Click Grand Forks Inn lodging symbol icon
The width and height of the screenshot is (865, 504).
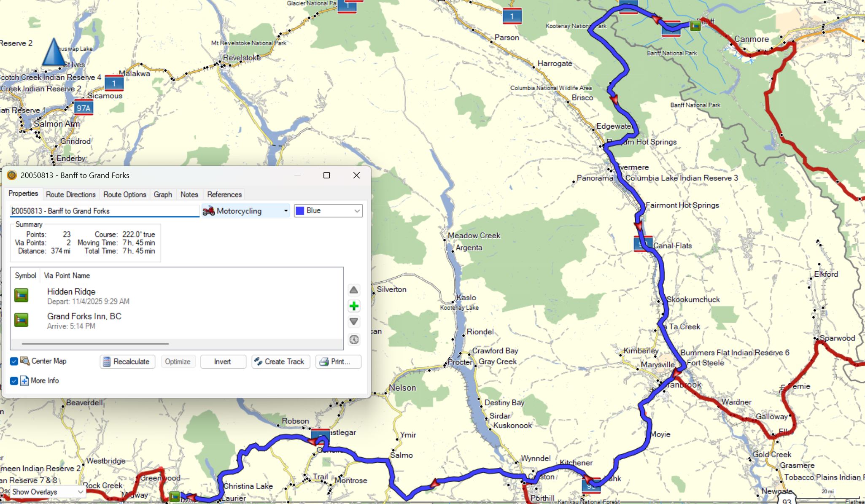pyautogui.click(x=22, y=320)
